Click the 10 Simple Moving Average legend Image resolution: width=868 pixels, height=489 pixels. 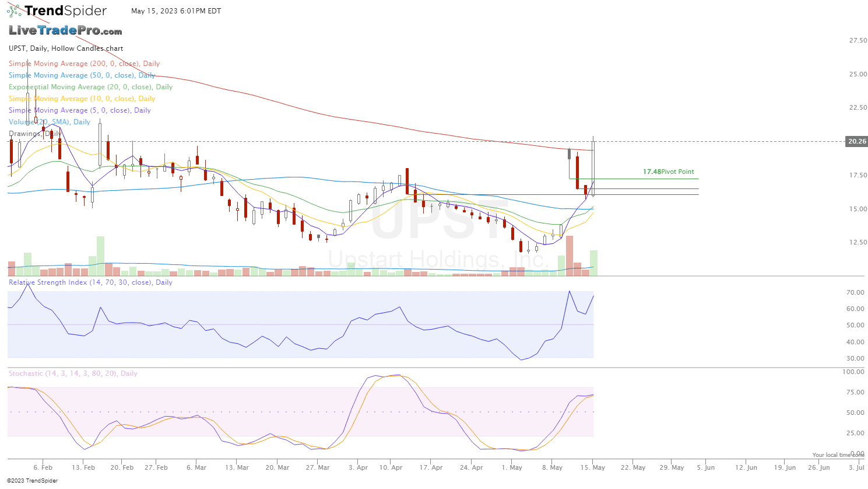[82, 99]
